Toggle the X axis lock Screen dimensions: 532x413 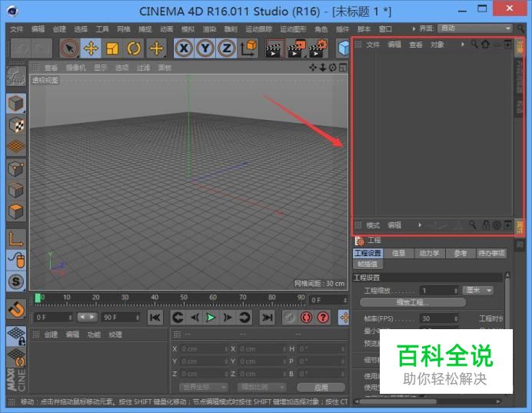[x=184, y=48]
